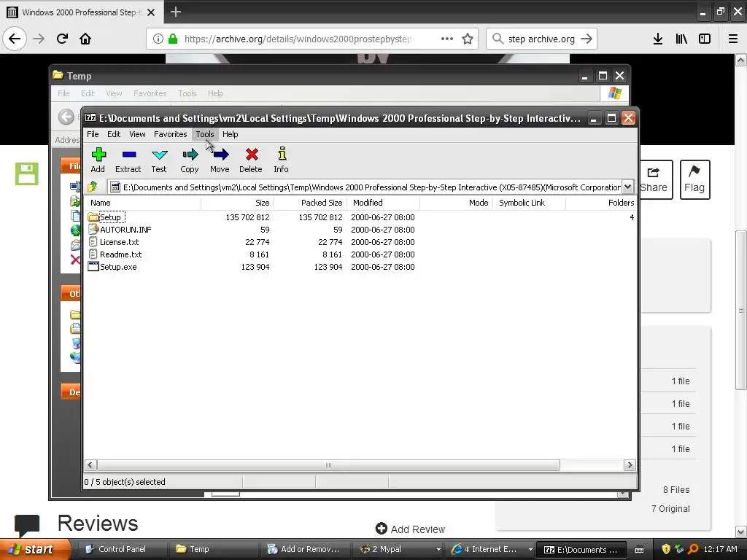
Task: Show site information for archive.org
Action: (x=158, y=39)
